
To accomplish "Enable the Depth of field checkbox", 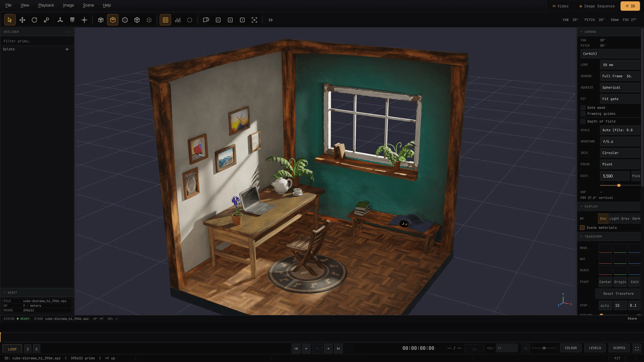I will 583,121.
